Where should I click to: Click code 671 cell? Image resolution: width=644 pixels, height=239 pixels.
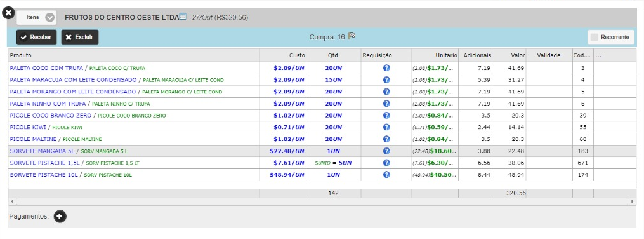click(583, 163)
